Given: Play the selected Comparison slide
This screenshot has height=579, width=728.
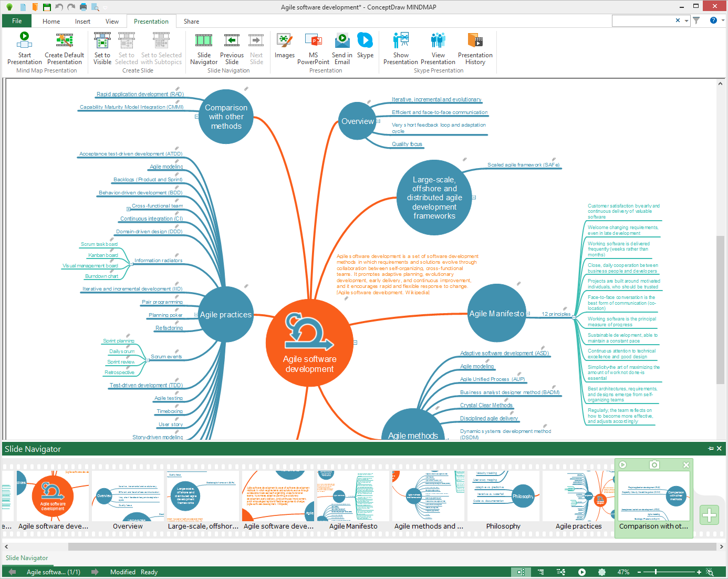Looking at the screenshot, I should pos(622,464).
